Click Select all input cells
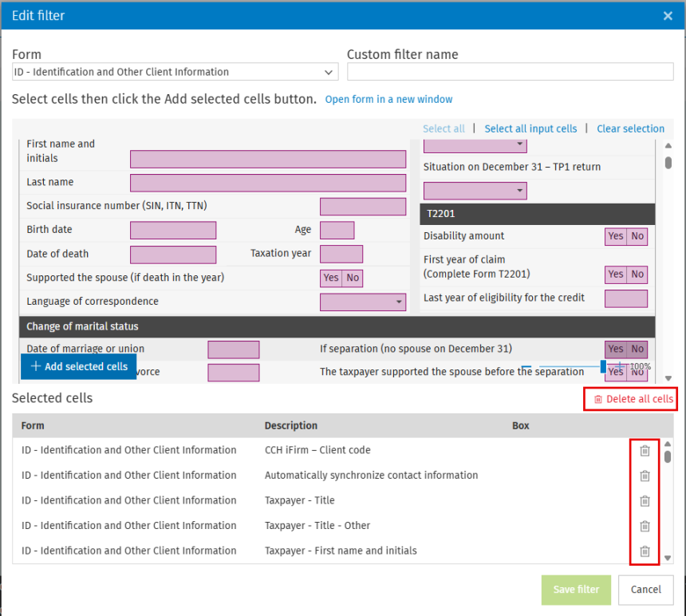 click(530, 128)
